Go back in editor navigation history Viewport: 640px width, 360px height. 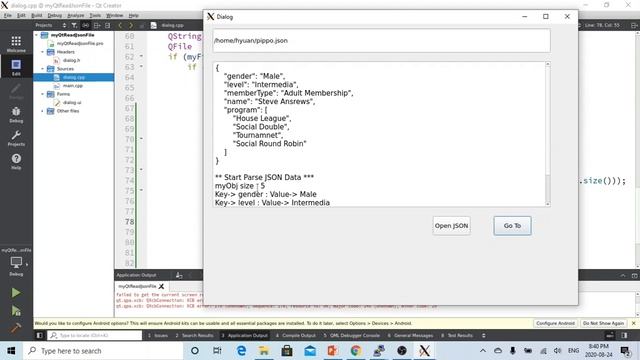[x=120, y=25]
